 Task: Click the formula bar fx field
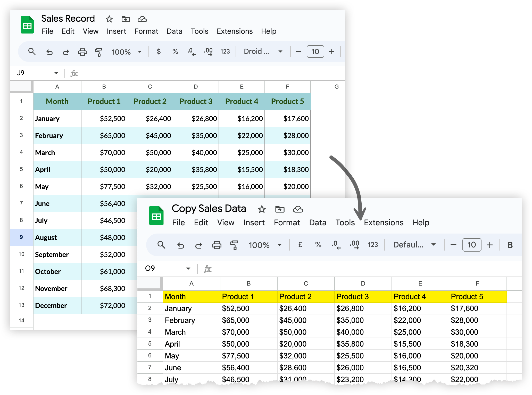[74, 73]
